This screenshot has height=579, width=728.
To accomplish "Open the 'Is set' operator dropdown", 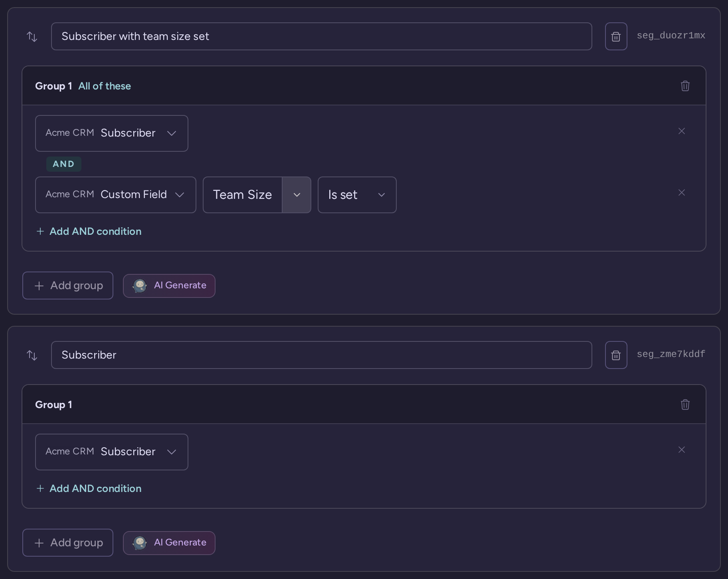I will [357, 195].
